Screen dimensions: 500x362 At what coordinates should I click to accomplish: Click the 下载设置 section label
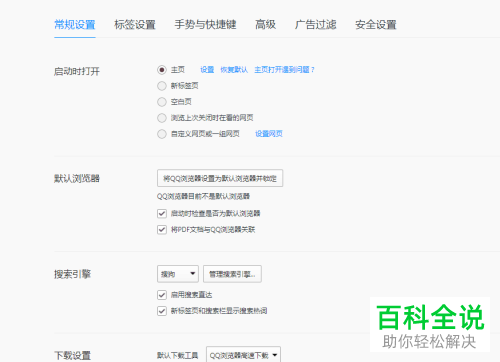coord(72,355)
